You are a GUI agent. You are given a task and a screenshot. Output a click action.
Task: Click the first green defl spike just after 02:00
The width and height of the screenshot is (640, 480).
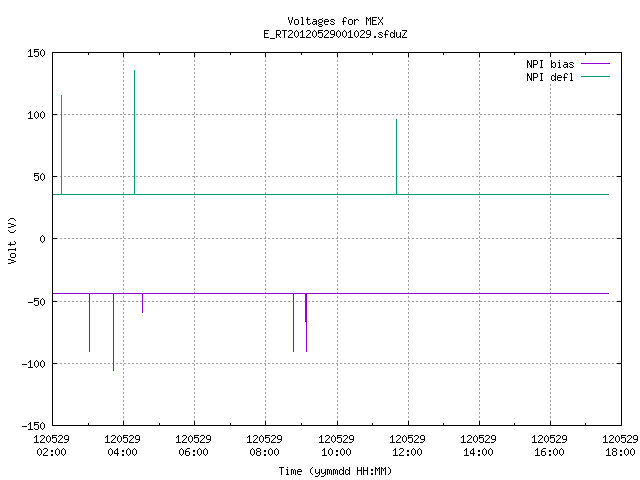pos(62,145)
